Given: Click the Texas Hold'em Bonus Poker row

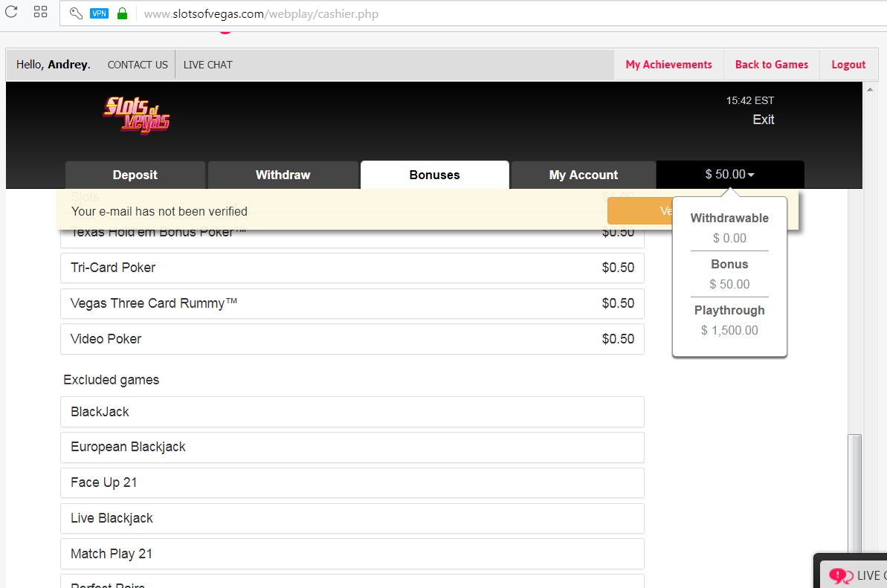Looking at the screenshot, I should (352, 237).
